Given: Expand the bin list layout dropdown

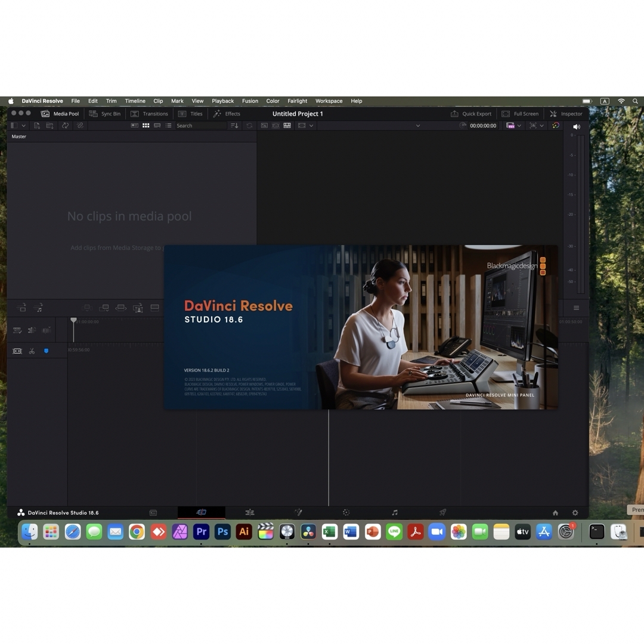Looking at the screenshot, I should click(x=23, y=126).
